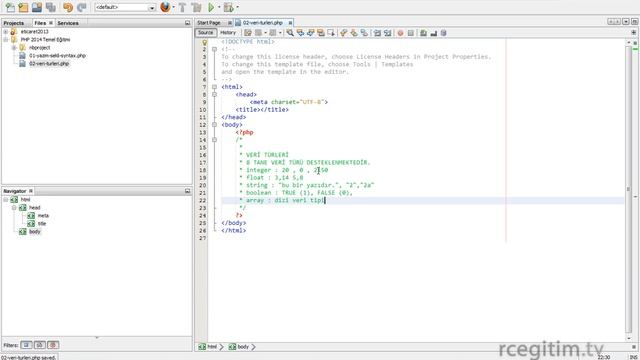The image size is (640, 360).
Task: Collapse the head node in Navigator
Action: 14,207
